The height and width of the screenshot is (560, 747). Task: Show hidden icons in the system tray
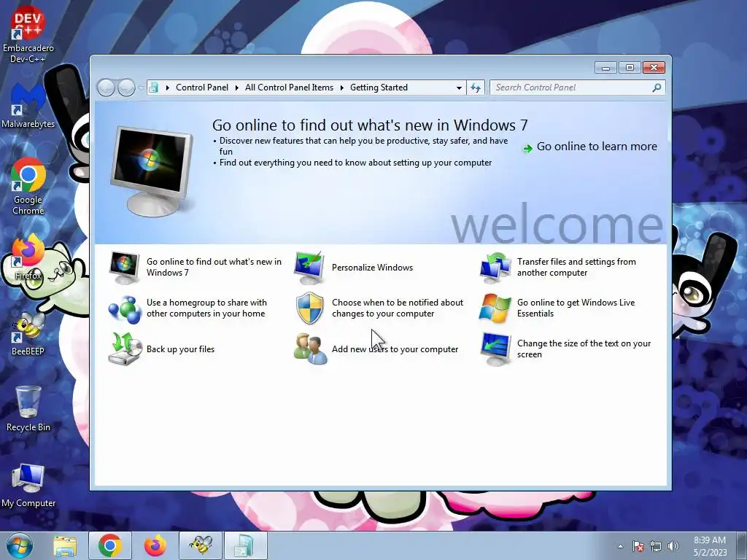click(620, 546)
